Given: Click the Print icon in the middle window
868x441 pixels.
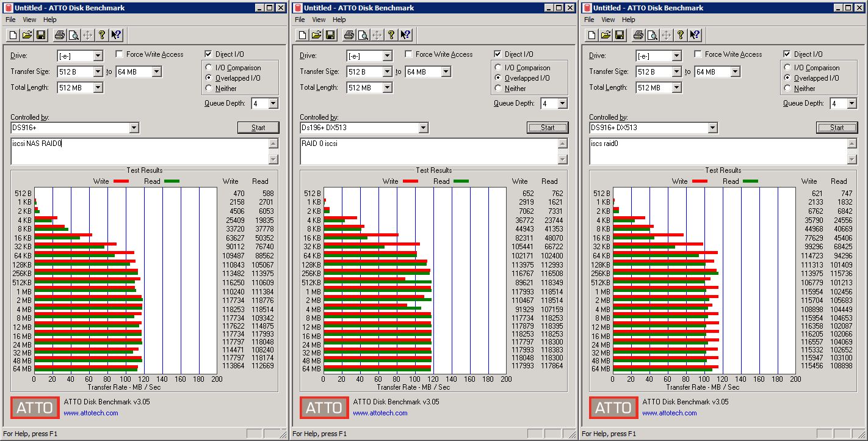Looking at the screenshot, I should (349, 35).
